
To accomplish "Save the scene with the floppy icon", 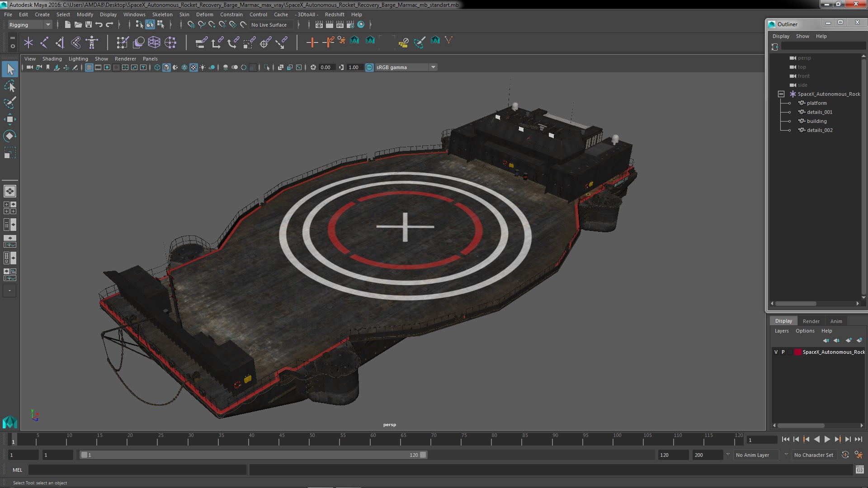I will click(x=89, y=25).
